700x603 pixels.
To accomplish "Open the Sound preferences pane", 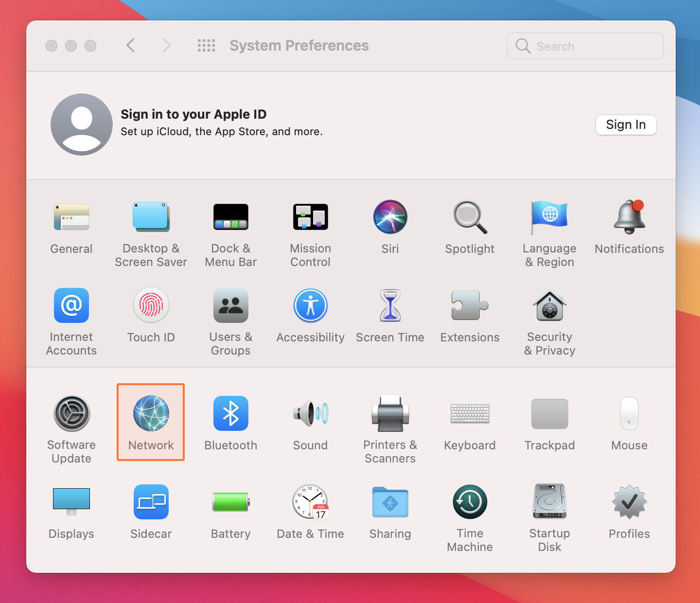I will coord(310,422).
